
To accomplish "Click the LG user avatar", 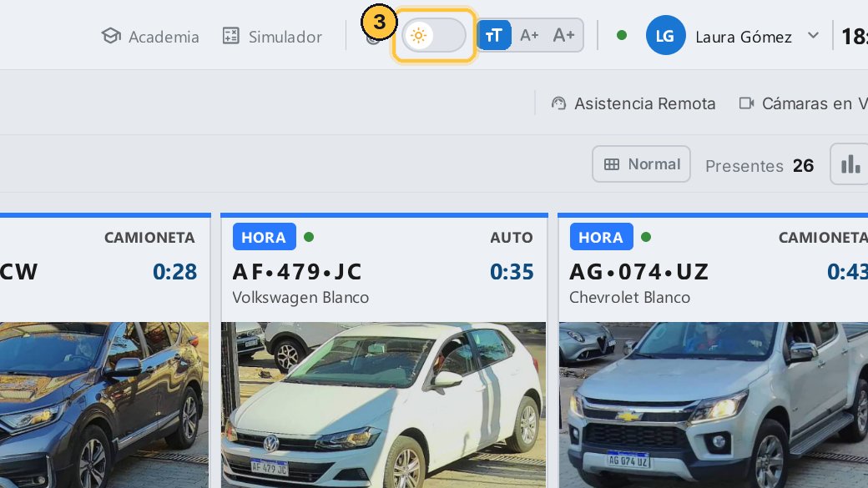I will tap(665, 35).
